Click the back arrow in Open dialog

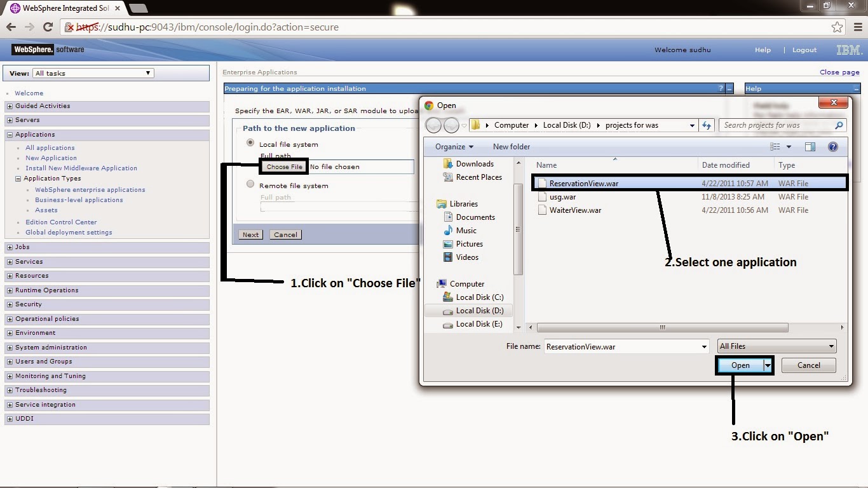(434, 125)
